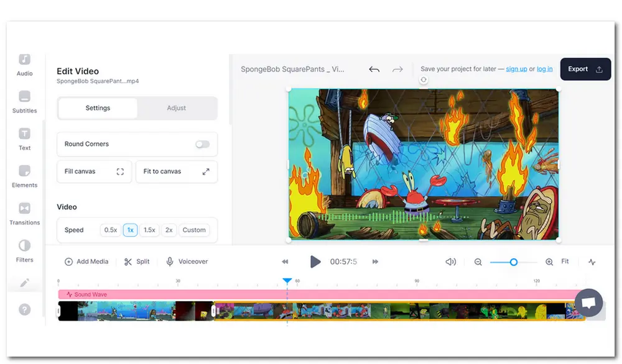The width and height of the screenshot is (622, 364).
Task: Set speed to 2x
Action: click(x=169, y=230)
